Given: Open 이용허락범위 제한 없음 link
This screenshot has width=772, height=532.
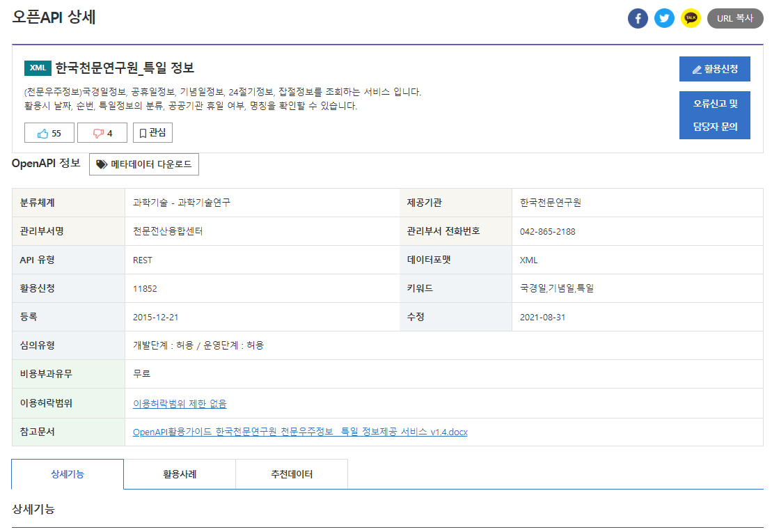Looking at the screenshot, I should 180,404.
